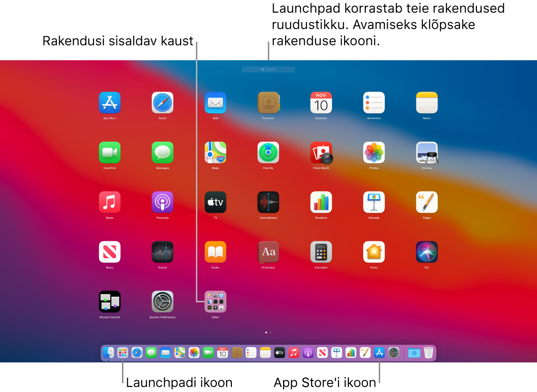Open Numbers in the Launchpad grid

[321, 202]
